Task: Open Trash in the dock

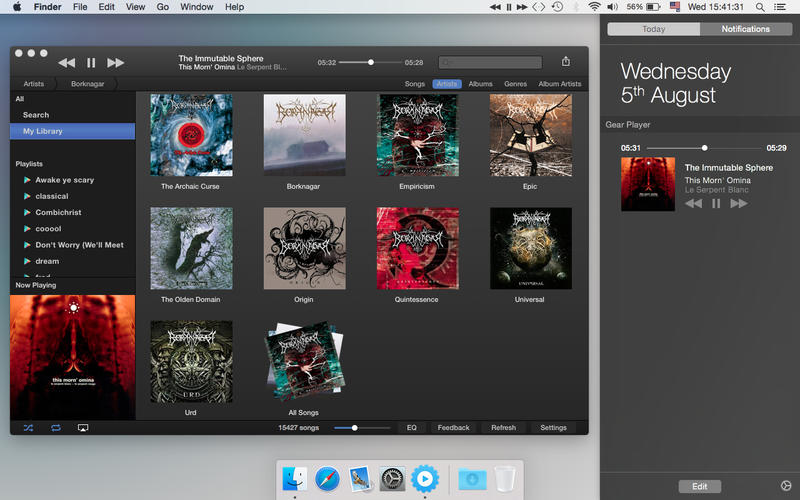Action: click(505, 479)
